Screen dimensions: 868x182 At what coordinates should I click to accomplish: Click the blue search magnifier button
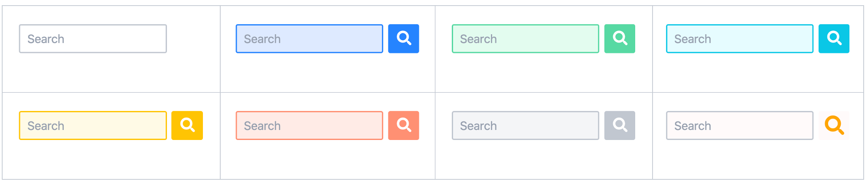403,39
